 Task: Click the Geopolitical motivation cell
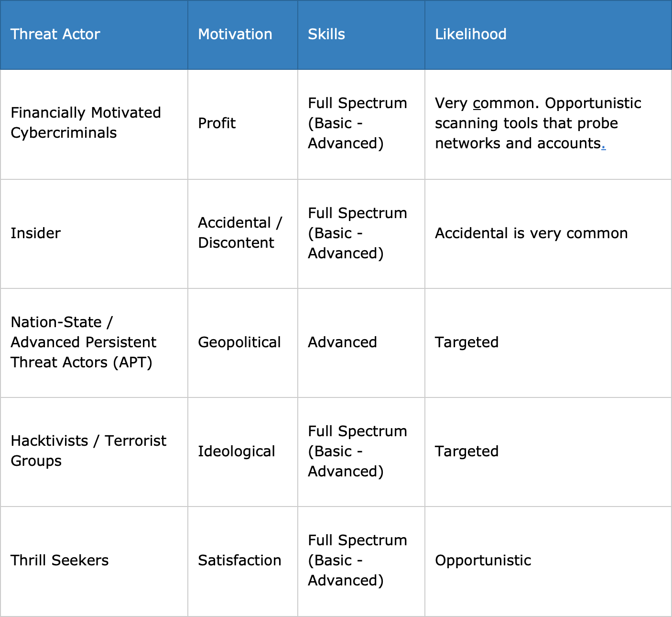click(243, 343)
